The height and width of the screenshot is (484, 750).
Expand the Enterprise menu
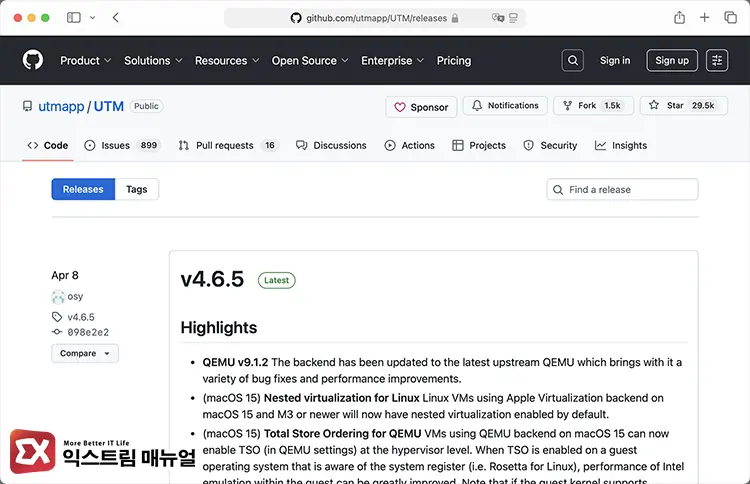pos(392,61)
